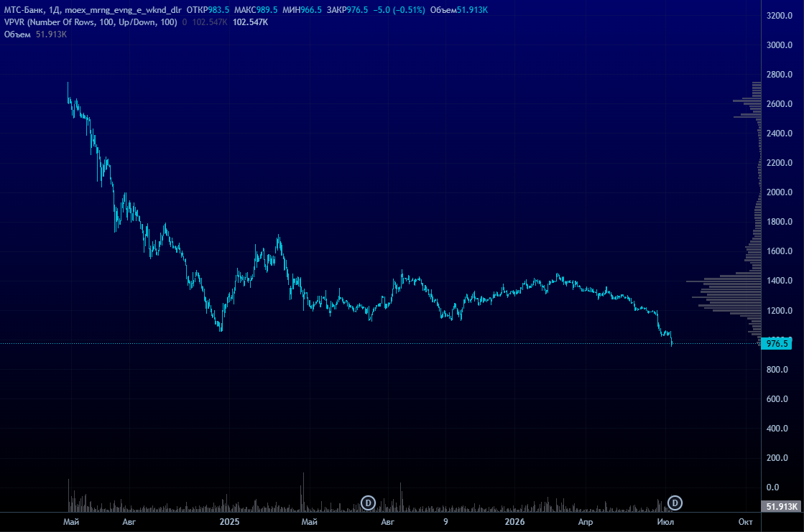Viewport: 804px width, 532px height.
Task: Select the VPVR indicator legend title
Action: [x=91, y=22]
